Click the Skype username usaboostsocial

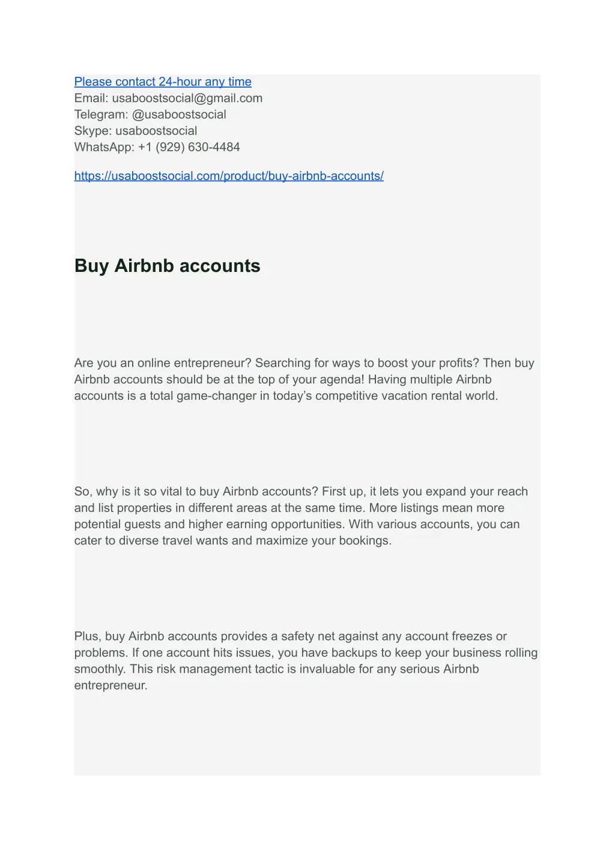tap(156, 131)
